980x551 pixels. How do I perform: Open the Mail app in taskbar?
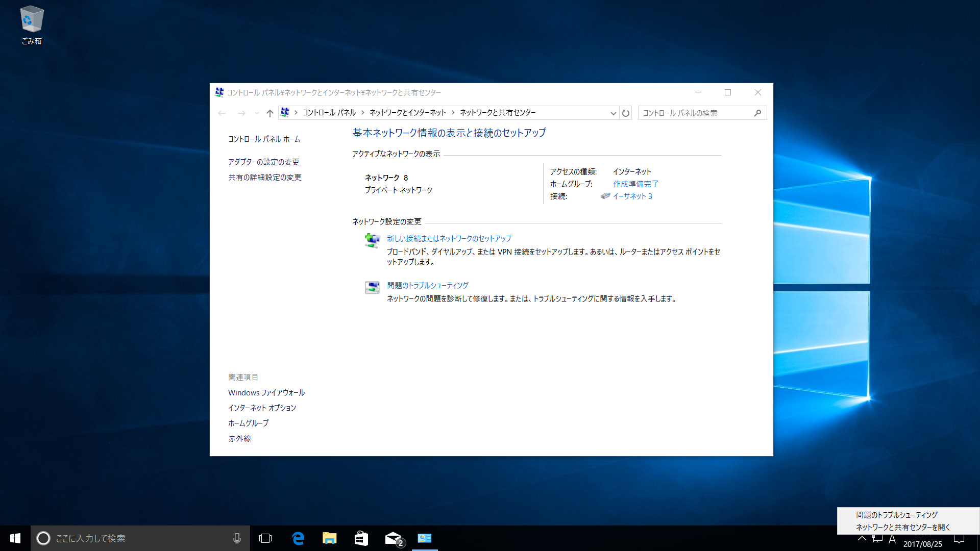tap(393, 538)
